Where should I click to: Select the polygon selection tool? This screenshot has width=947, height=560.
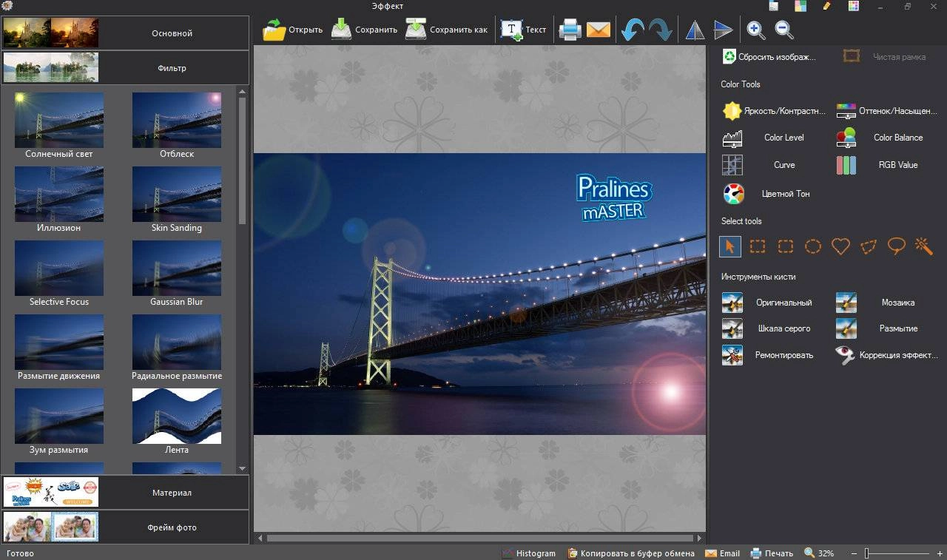(869, 246)
